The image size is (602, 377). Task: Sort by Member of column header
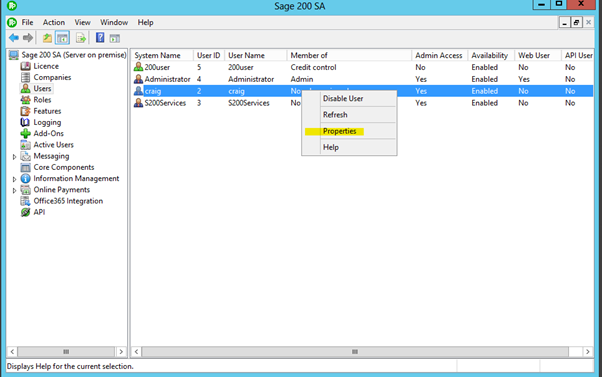349,55
